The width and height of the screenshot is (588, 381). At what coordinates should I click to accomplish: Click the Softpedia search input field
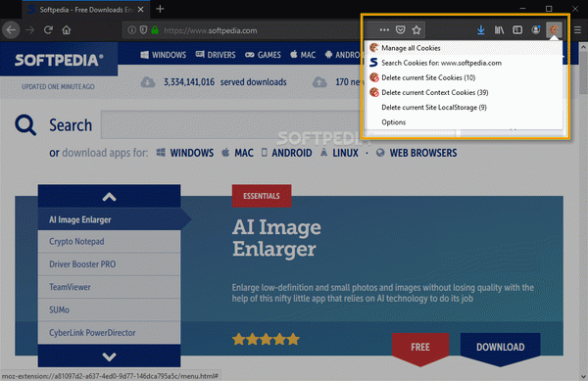click(x=230, y=124)
